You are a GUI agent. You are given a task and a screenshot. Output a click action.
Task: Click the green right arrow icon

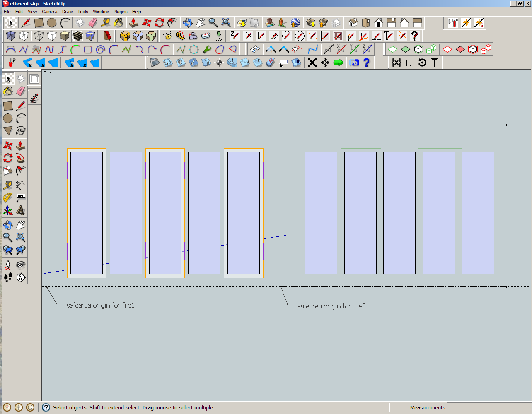[338, 63]
